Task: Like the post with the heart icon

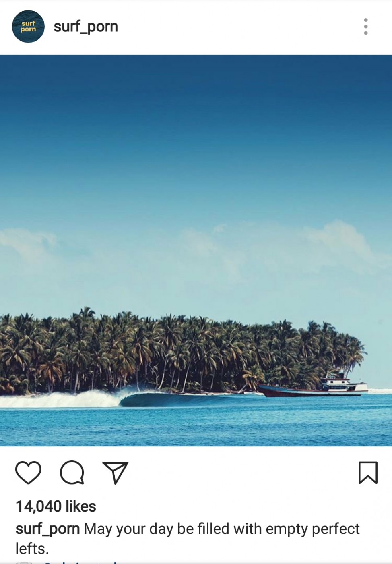Action: (x=28, y=473)
